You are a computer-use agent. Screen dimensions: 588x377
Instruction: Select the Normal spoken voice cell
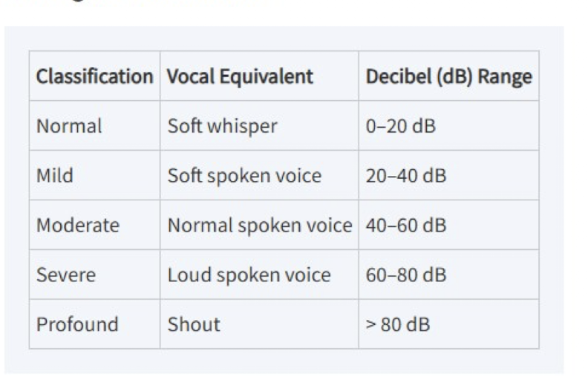[259, 226]
